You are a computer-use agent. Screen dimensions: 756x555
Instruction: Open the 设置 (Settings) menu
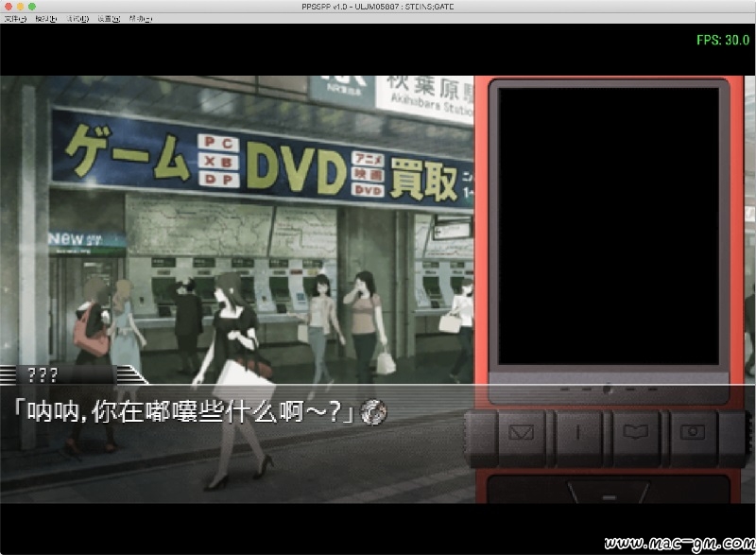109,19
